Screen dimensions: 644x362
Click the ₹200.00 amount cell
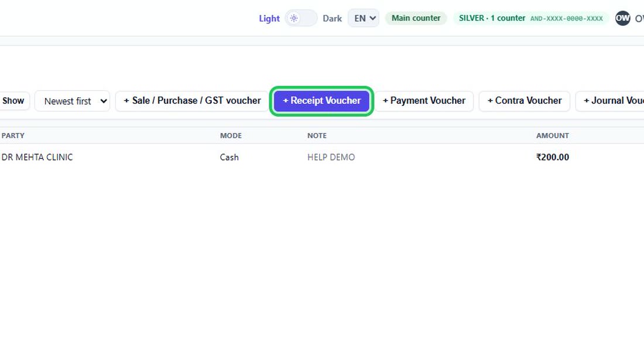pos(553,157)
